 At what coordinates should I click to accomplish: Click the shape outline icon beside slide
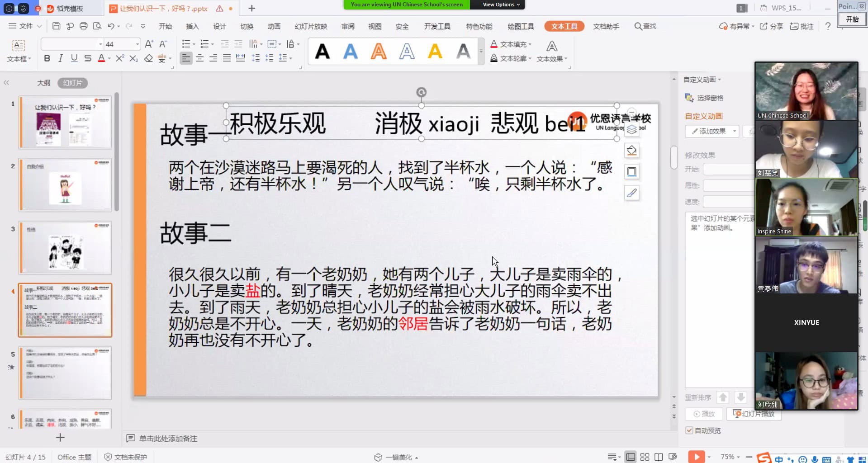coord(632,171)
